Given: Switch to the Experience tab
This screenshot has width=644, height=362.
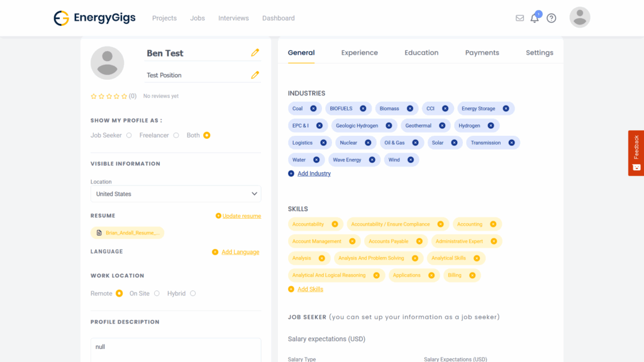Looking at the screenshot, I should click(x=359, y=53).
